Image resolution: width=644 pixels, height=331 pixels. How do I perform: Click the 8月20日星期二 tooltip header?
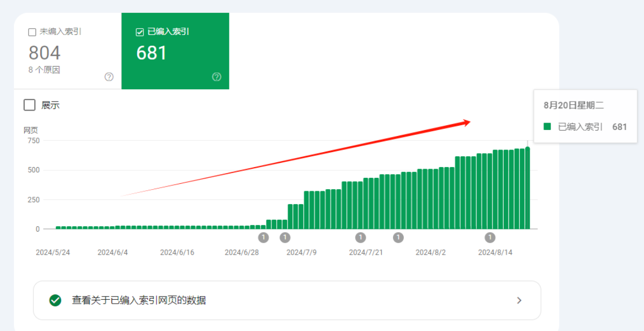(574, 105)
